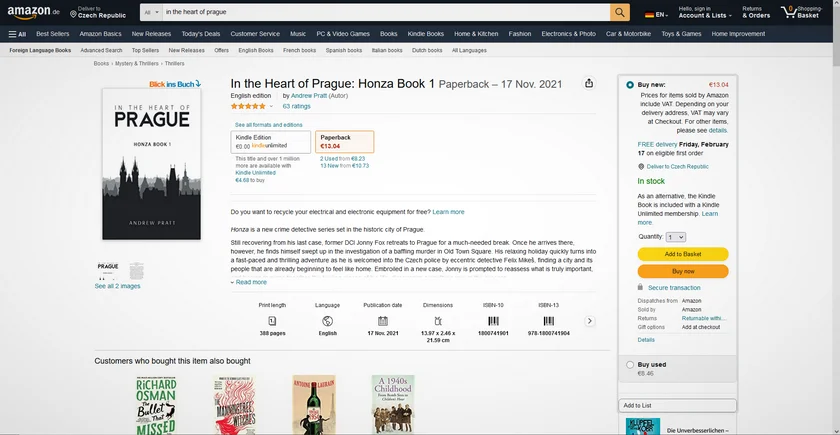Screen dimensions: 840x435
Task: Click the share icon near the title
Action: tap(589, 83)
